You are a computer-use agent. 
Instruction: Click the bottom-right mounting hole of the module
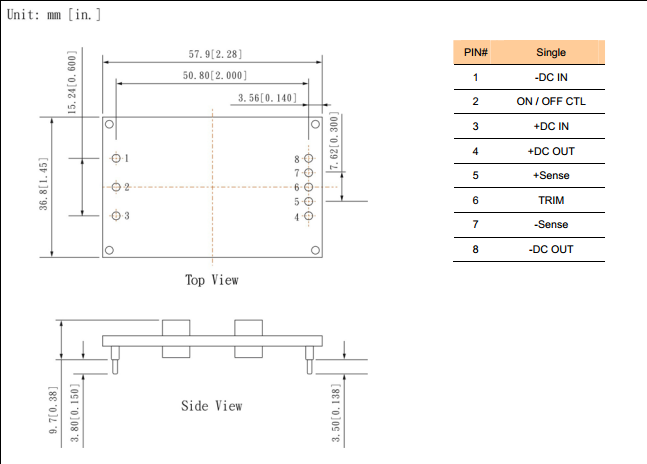(315, 249)
